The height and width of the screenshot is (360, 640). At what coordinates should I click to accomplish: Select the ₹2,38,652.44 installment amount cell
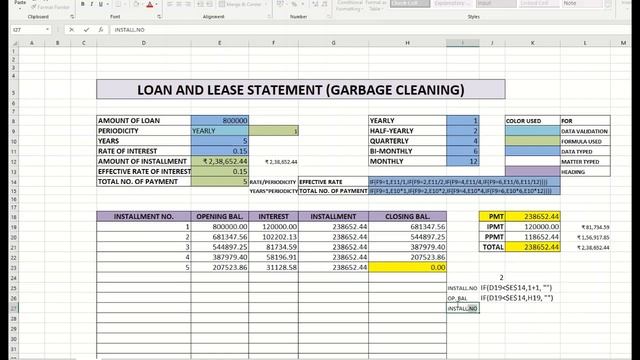click(220, 161)
